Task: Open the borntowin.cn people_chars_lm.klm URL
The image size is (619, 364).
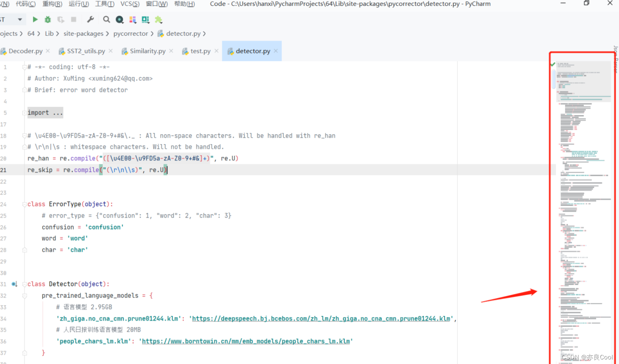Action: (x=246, y=341)
